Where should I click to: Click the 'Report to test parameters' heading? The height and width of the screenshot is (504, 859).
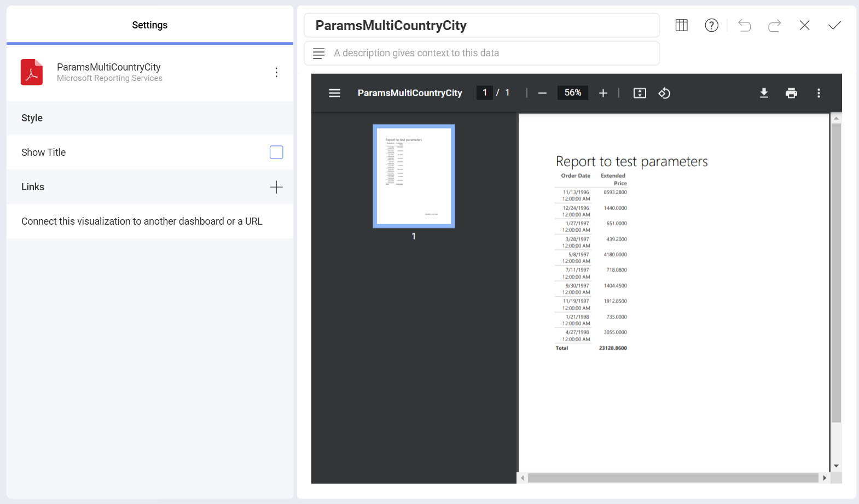[x=632, y=161]
